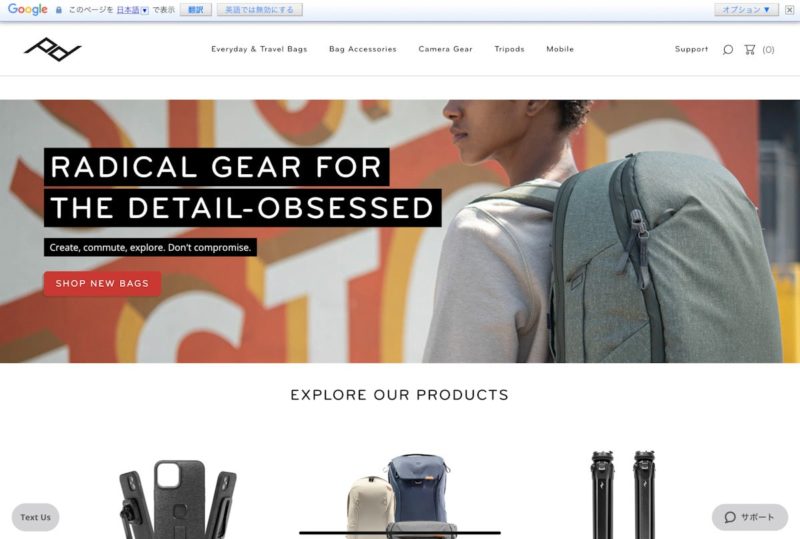Open the shopping cart icon
The image size is (800, 539).
click(x=749, y=50)
